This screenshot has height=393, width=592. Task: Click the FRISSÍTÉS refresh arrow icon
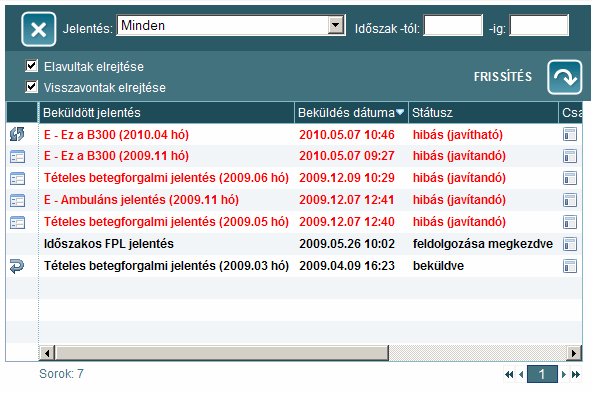[565, 77]
